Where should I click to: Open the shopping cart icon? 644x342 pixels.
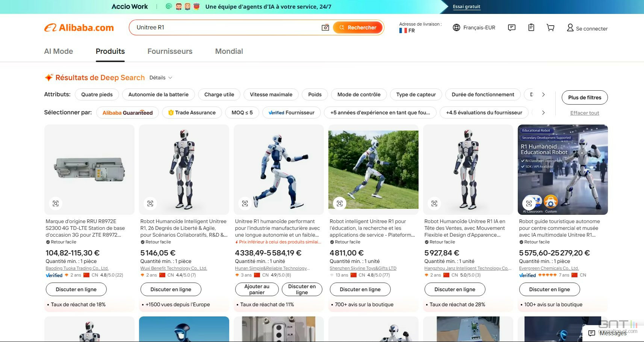point(550,27)
